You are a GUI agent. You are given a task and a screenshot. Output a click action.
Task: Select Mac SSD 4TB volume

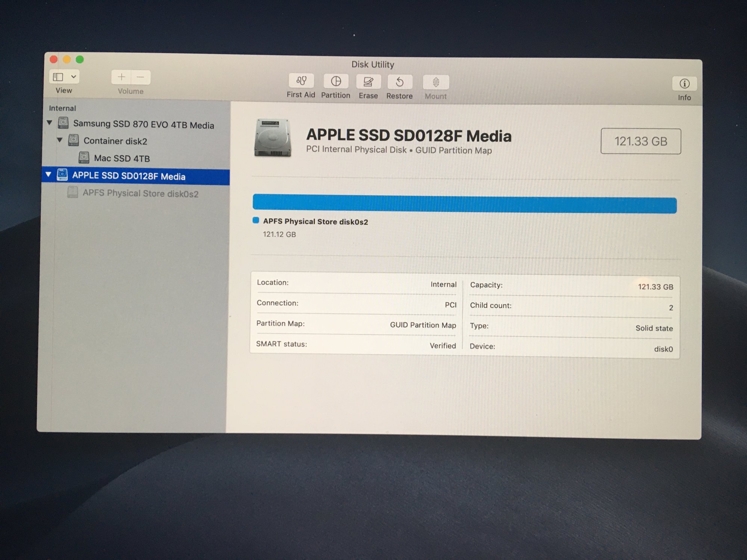(x=121, y=158)
